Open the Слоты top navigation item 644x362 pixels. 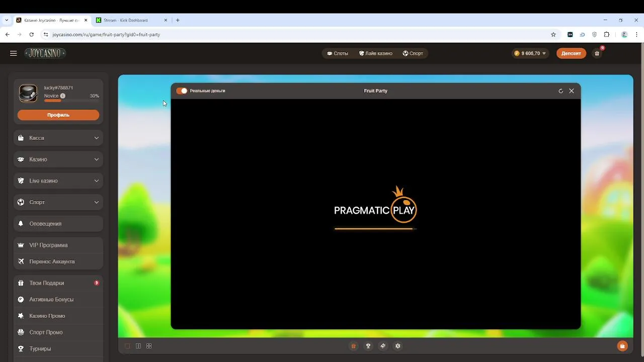[x=338, y=53]
